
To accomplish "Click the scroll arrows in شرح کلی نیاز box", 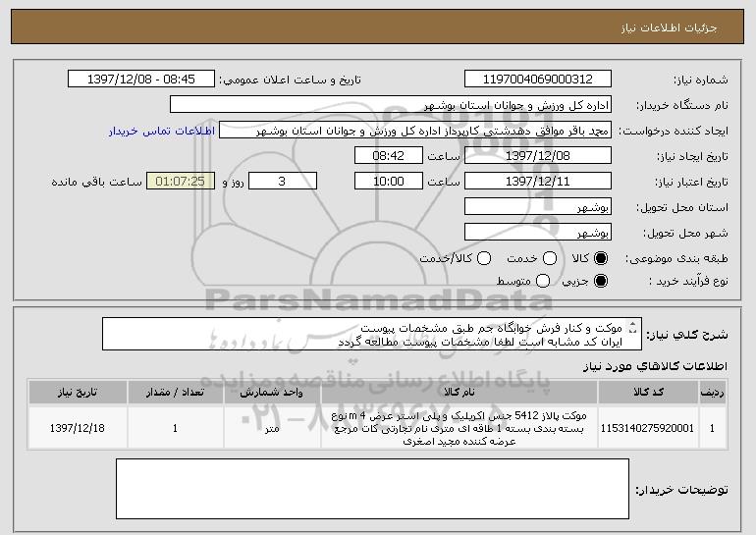I will (633, 328).
